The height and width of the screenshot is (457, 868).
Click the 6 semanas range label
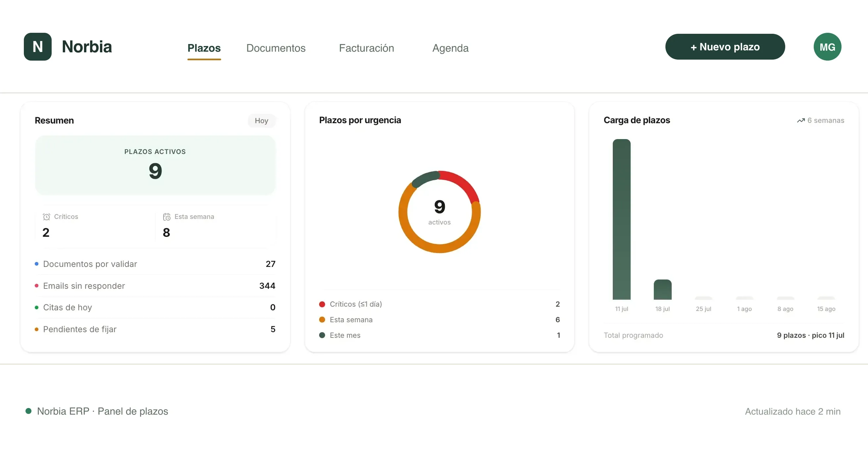[x=826, y=120]
